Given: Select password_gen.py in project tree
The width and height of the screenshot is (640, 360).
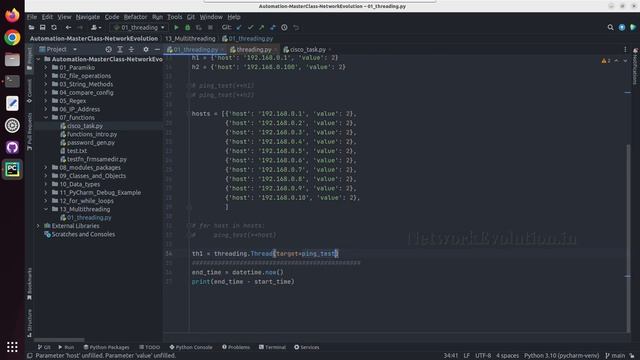Looking at the screenshot, I should click(x=91, y=142).
